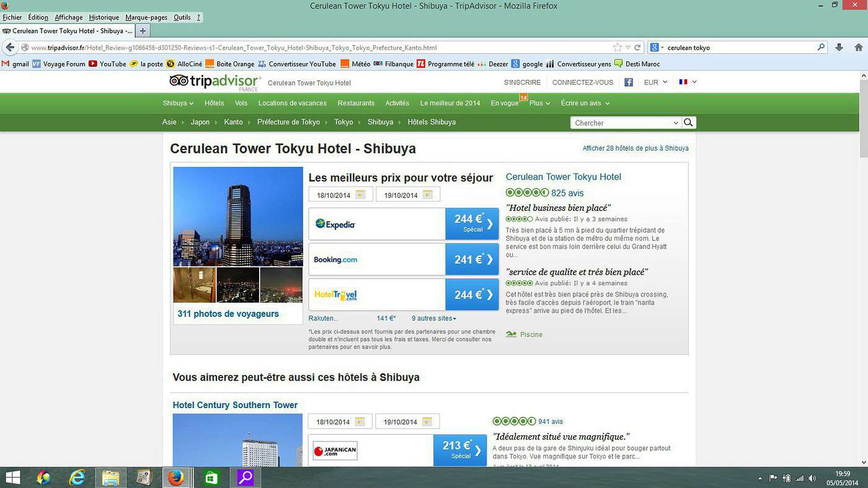Go to the Firefox home page icon
This screenshot has width=868, height=488.
pyautogui.click(x=859, y=47)
